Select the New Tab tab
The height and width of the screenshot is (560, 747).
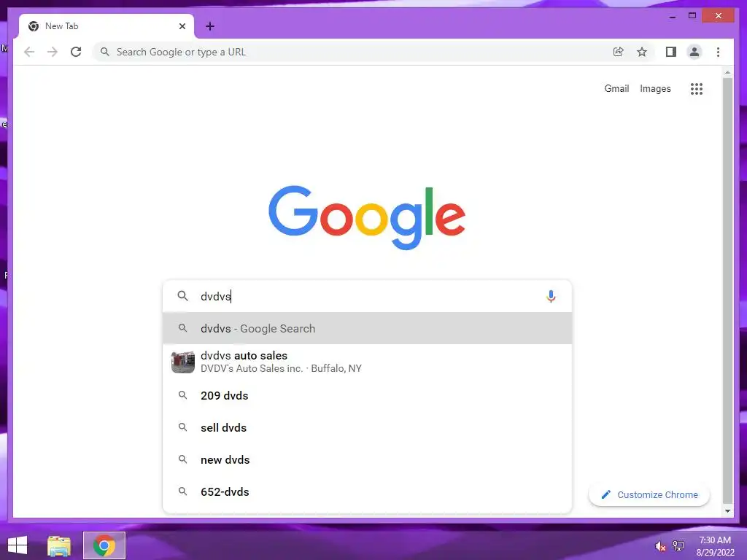coord(107,26)
